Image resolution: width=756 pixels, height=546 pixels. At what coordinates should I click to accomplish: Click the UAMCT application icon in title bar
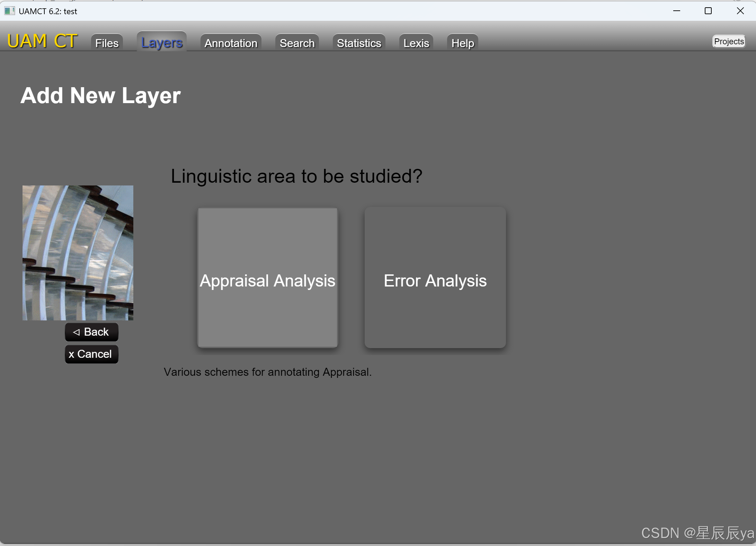(x=10, y=11)
